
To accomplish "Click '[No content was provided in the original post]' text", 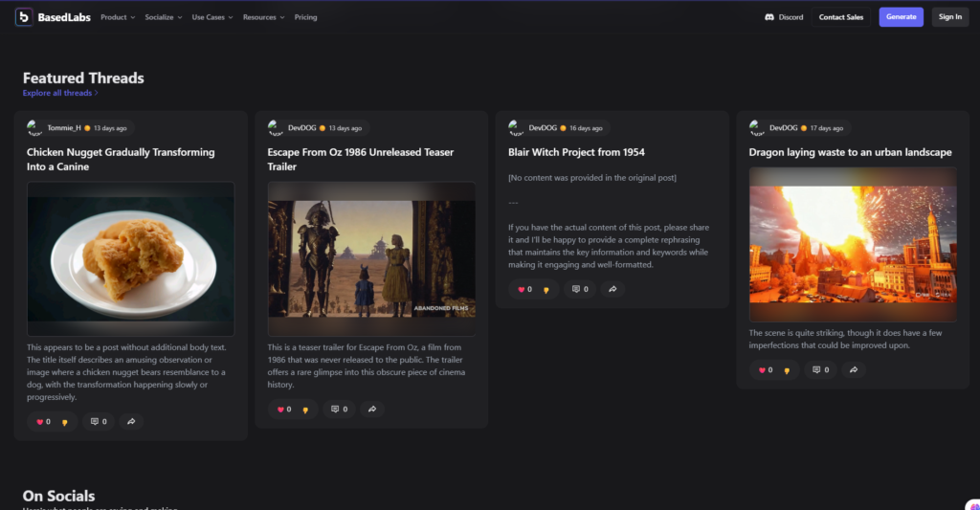I will click(591, 178).
